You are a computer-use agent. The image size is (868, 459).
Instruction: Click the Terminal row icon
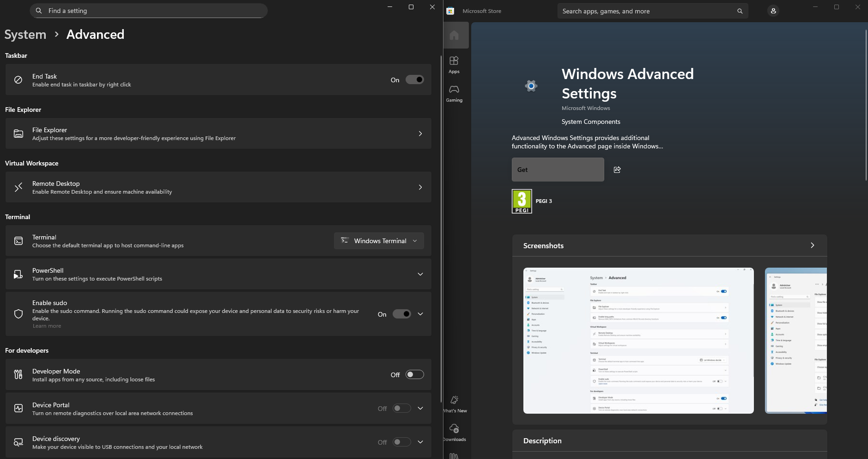[18, 241]
